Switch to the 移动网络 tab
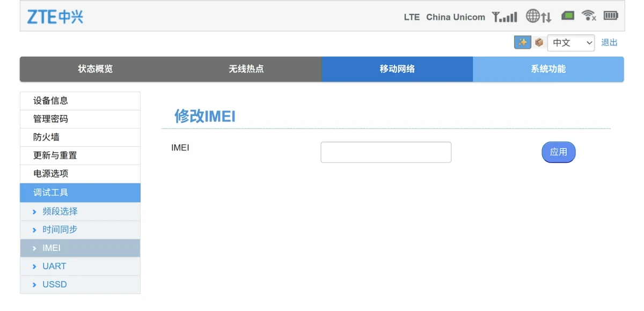 [x=397, y=69]
